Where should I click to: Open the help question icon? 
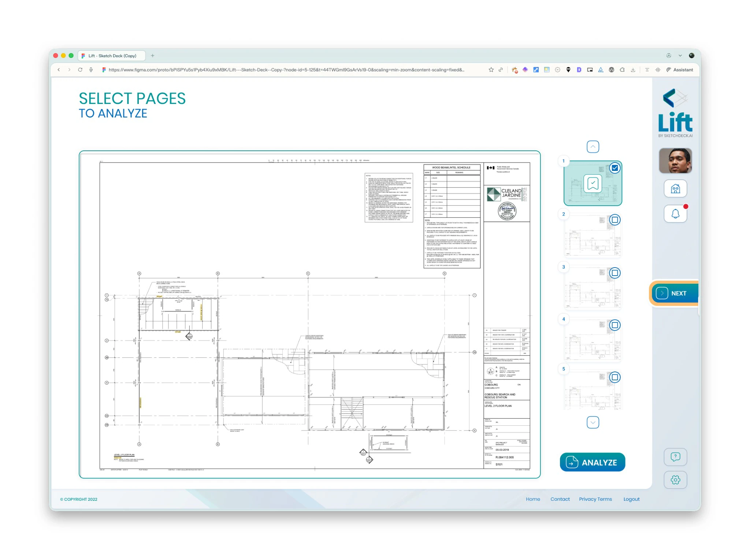tap(675, 457)
